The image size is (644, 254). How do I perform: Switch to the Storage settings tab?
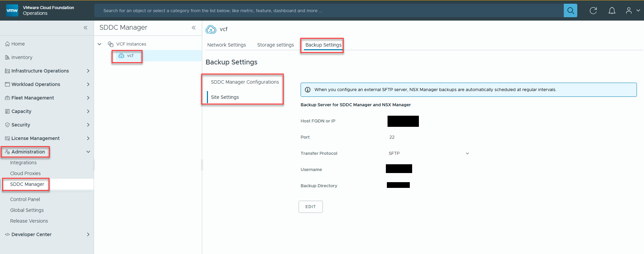tap(275, 45)
